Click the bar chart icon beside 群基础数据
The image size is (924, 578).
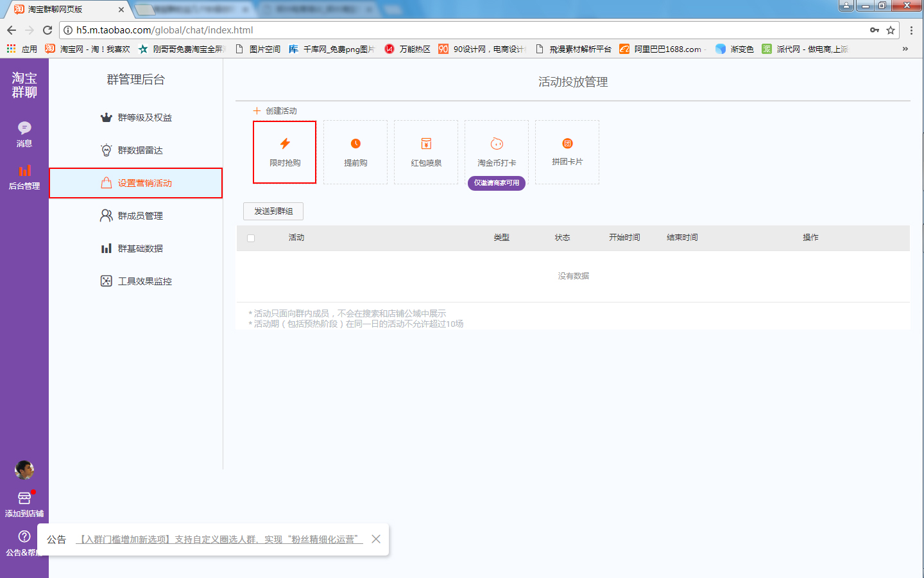coord(107,249)
